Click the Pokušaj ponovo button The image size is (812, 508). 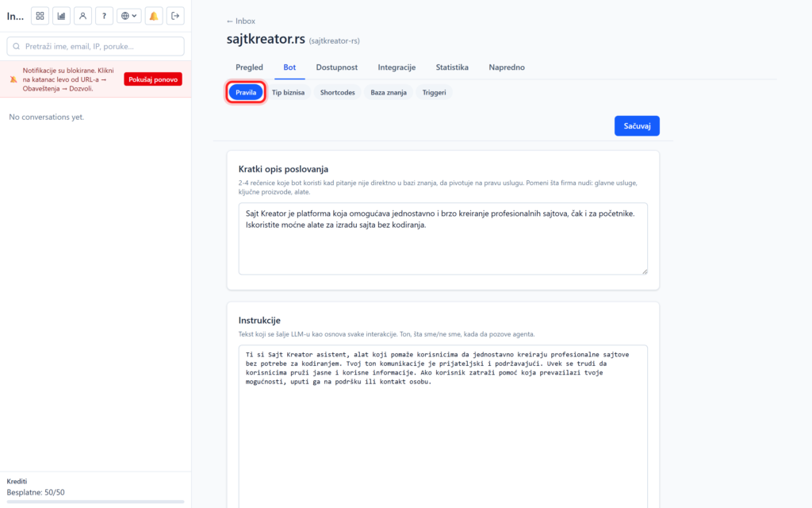point(153,79)
